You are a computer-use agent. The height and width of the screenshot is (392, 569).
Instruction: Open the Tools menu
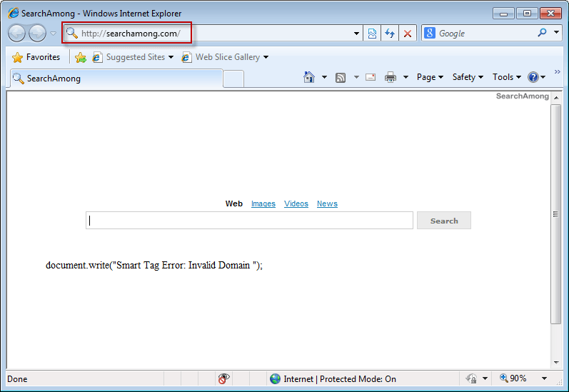[x=507, y=77]
